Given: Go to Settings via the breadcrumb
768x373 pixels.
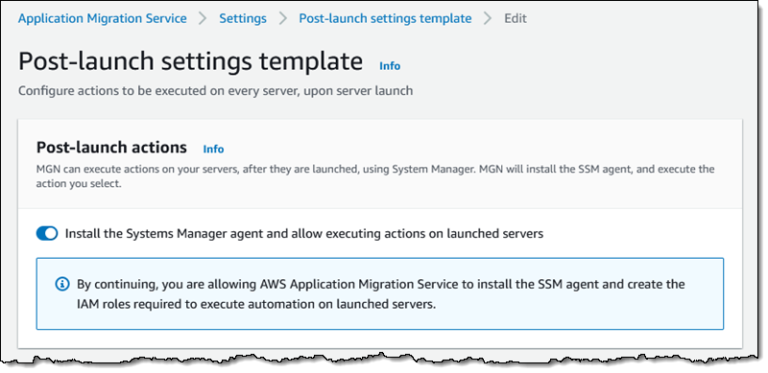Looking at the screenshot, I should coord(243,19).
